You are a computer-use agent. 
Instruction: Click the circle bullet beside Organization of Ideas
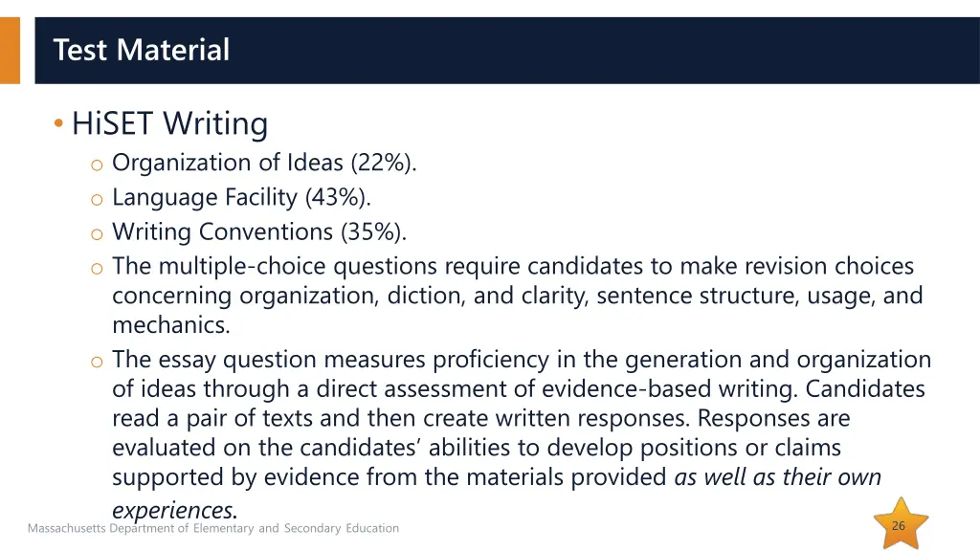pos(97,165)
